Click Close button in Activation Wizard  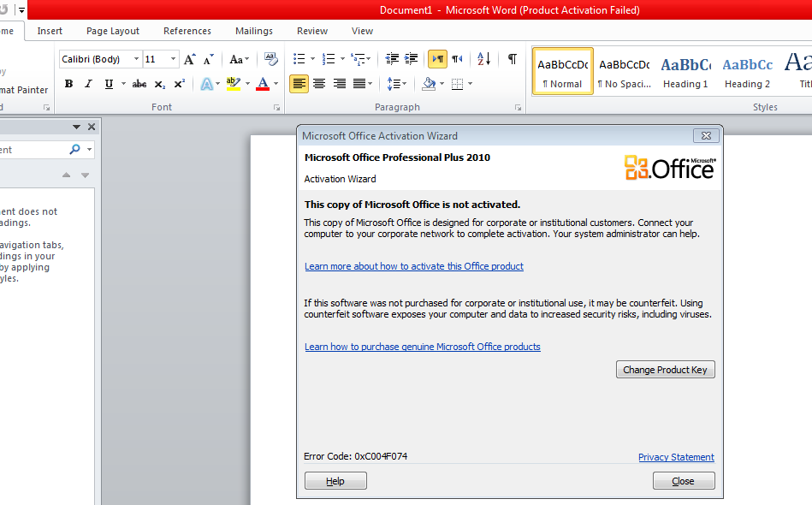point(684,481)
